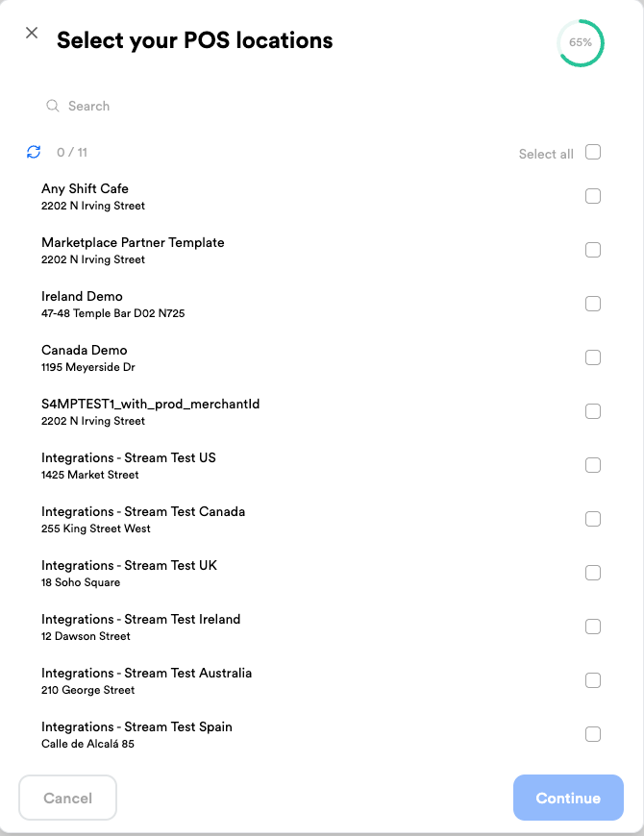Tick S4MPTEST1_with_prod_merchantId checkbox
The image size is (644, 836).
[593, 411]
